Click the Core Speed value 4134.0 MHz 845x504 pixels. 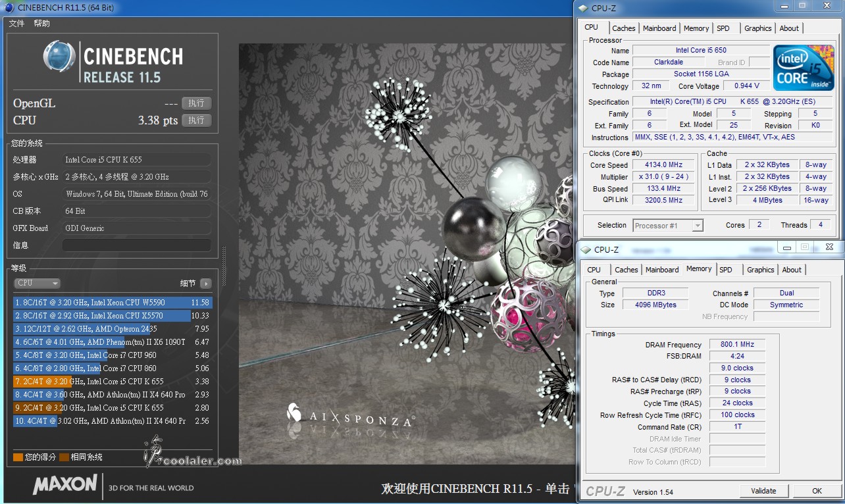[663, 165]
